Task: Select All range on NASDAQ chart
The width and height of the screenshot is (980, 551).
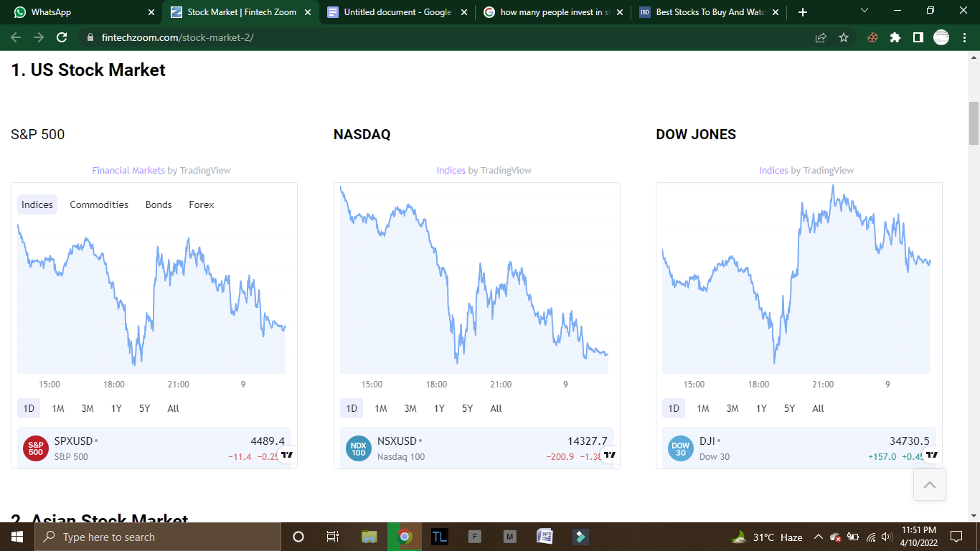Action: [x=496, y=408]
